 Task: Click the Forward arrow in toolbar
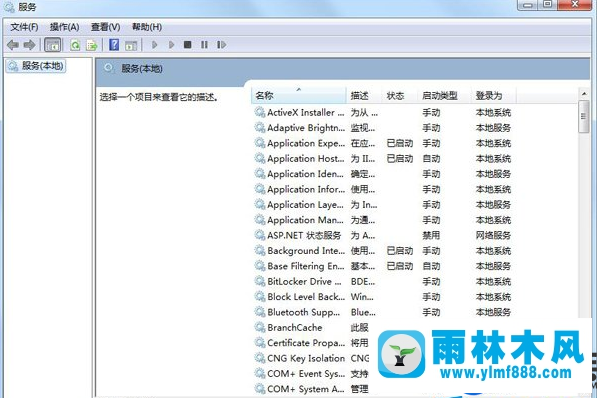click(29, 45)
